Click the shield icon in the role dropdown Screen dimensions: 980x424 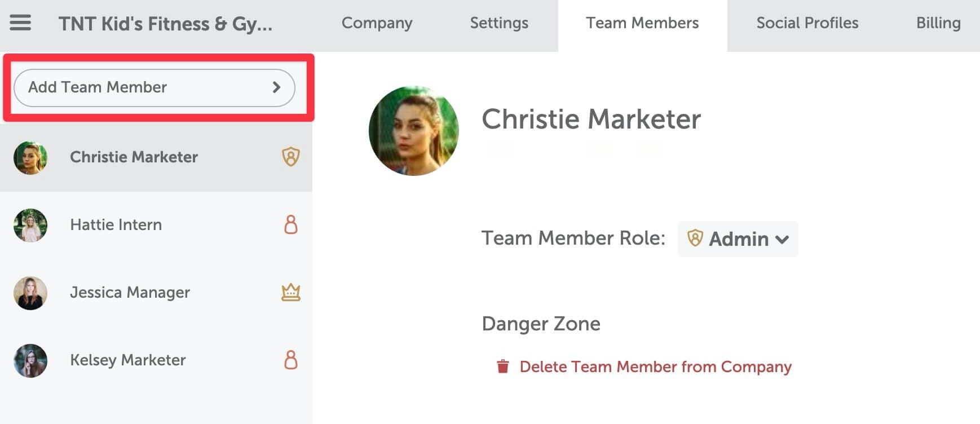[x=695, y=238]
